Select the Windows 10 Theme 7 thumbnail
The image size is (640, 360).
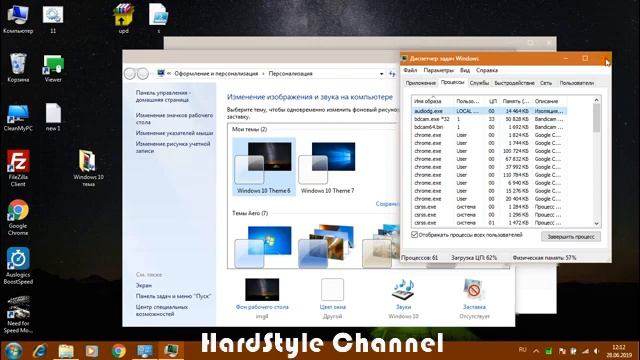click(327, 167)
